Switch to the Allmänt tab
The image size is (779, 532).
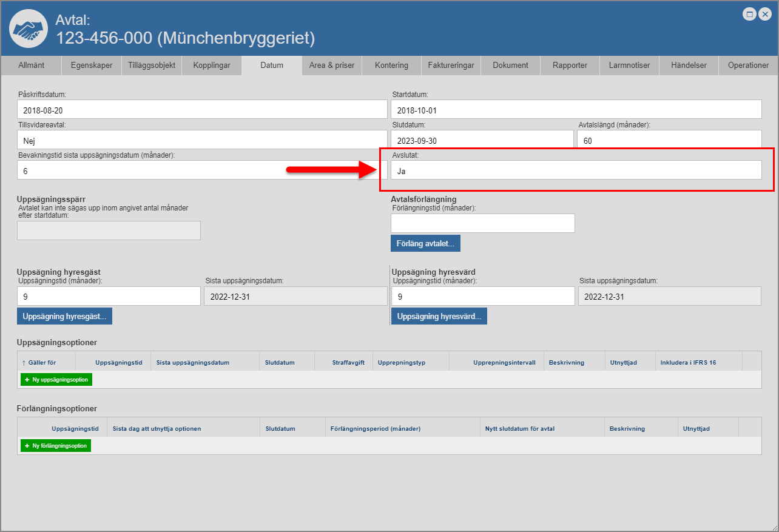[31, 66]
